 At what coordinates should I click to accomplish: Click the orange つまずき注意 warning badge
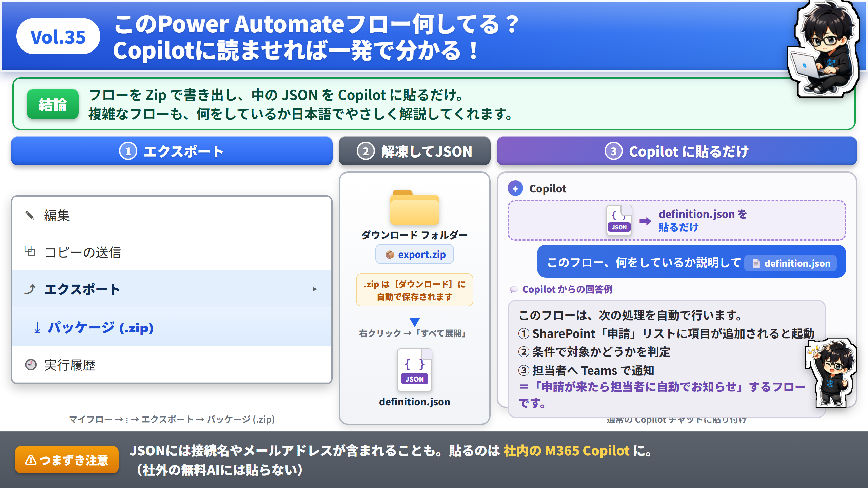click(x=67, y=460)
